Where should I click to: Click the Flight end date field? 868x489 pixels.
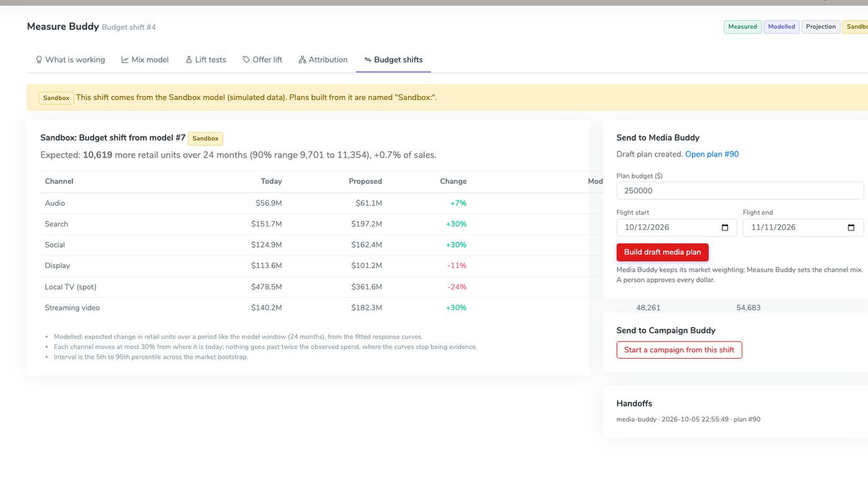(x=803, y=228)
